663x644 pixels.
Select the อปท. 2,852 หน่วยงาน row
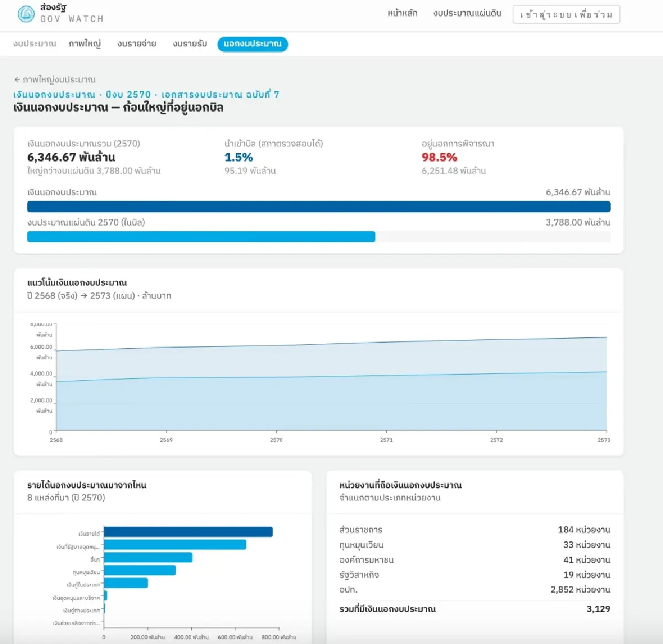click(475, 589)
